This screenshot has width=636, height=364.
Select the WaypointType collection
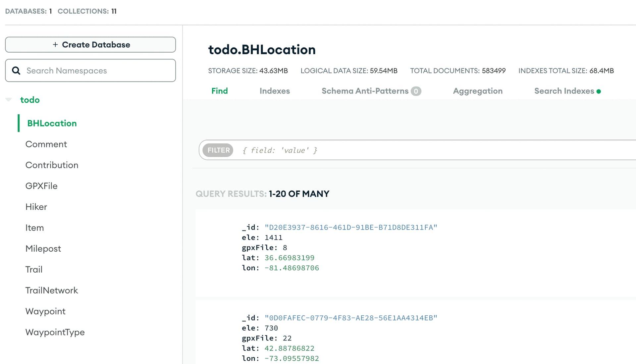[x=55, y=332]
